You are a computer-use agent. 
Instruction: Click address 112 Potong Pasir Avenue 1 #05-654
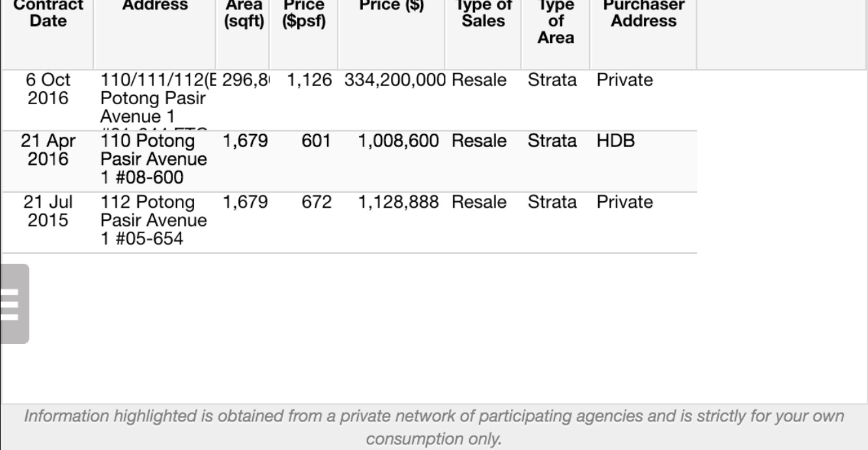point(154,221)
